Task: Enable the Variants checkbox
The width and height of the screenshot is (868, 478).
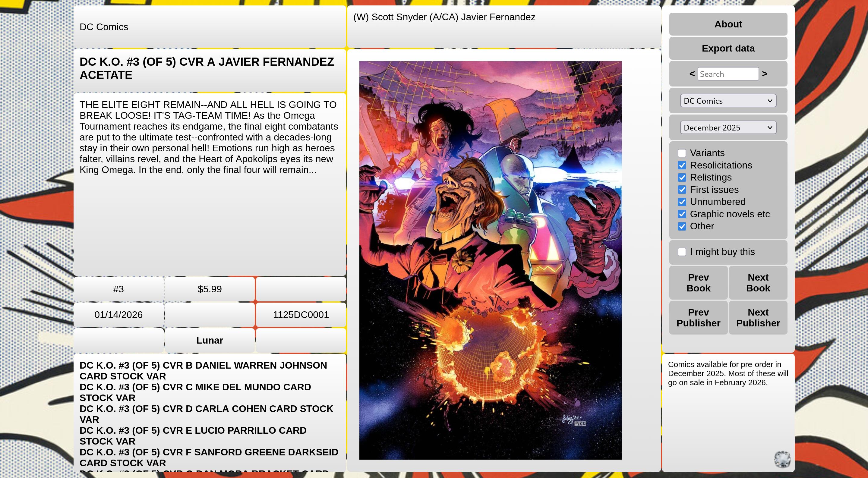Action: [682, 153]
